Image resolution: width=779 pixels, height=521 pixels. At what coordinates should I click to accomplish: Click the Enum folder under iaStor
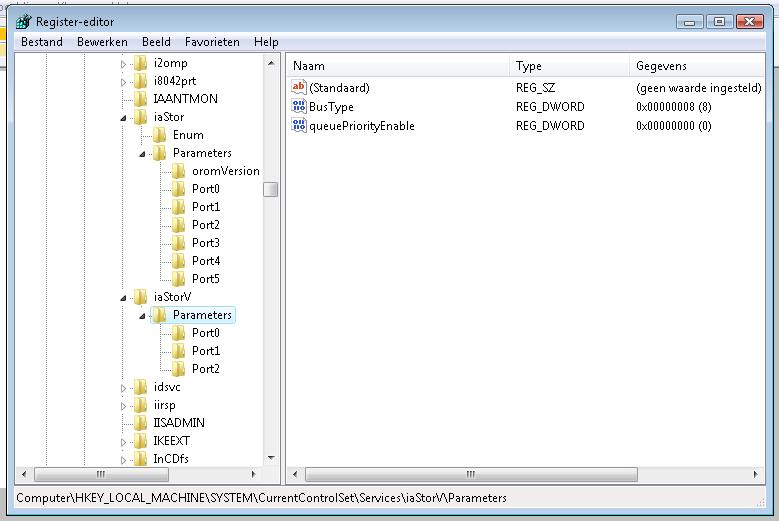(x=187, y=135)
